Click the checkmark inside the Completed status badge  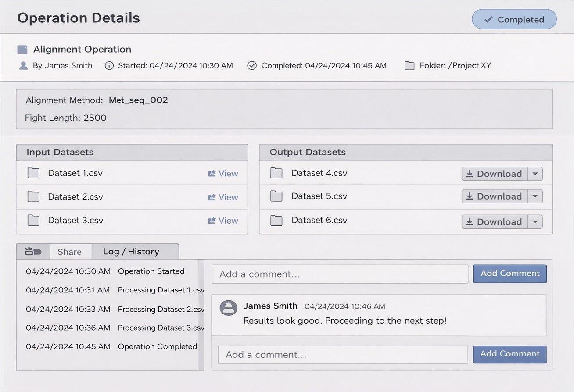488,19
